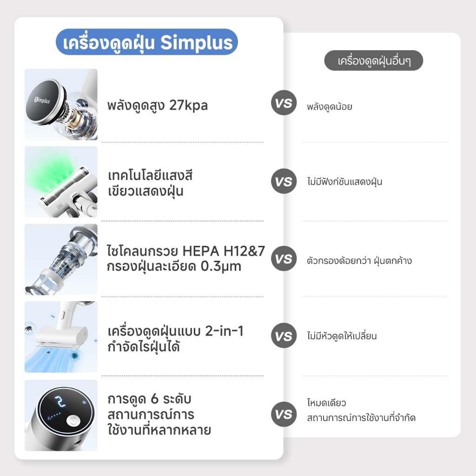Click the round power button on vacuum display
The image size is (476, 476).
(73, 421)
